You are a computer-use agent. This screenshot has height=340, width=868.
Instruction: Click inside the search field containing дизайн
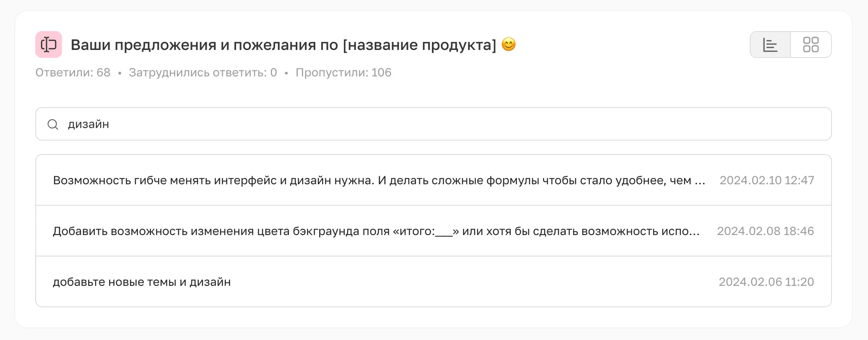(x=294, y=124)
